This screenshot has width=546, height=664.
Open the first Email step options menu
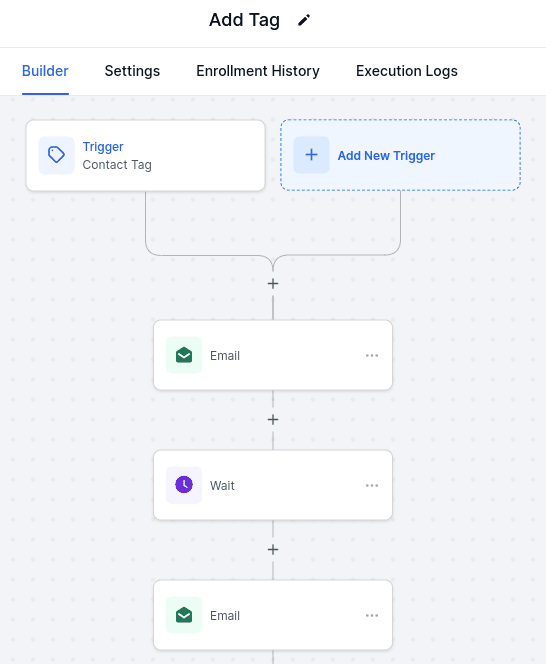click(x=372, y=355)
